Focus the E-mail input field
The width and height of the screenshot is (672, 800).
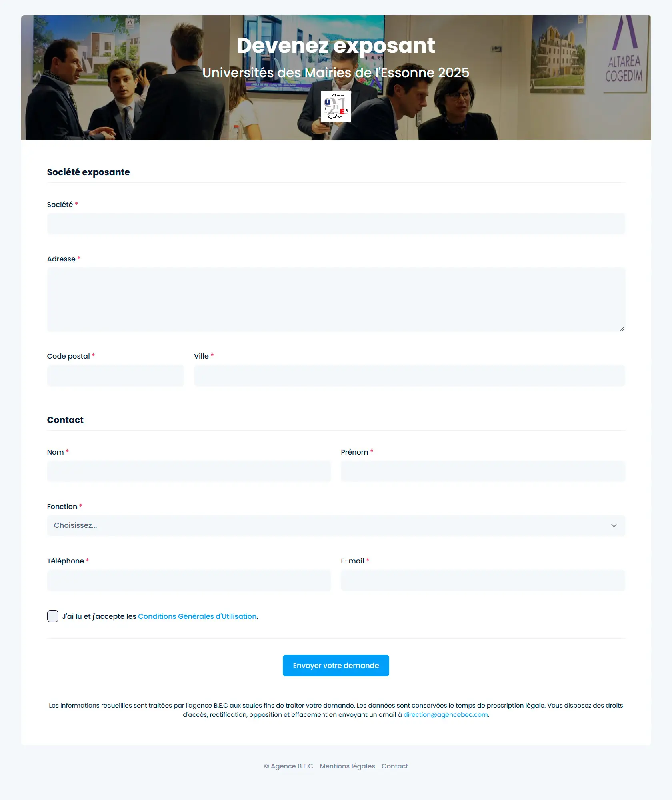tap(483, 580)
